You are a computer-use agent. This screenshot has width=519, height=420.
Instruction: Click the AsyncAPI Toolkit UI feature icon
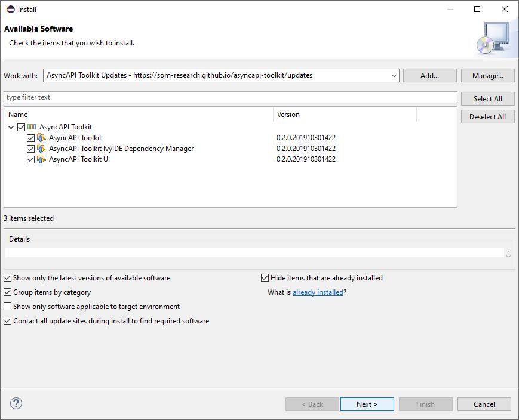41,159
